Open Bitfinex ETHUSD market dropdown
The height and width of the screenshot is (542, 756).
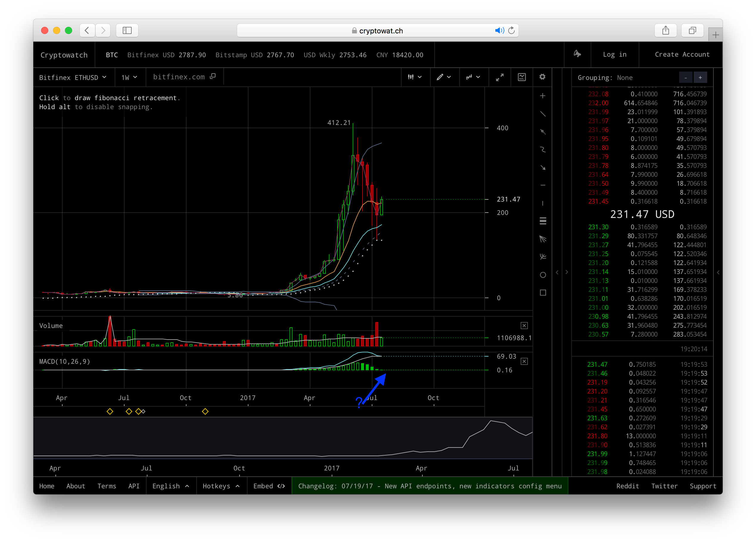[x=73, y=78]
